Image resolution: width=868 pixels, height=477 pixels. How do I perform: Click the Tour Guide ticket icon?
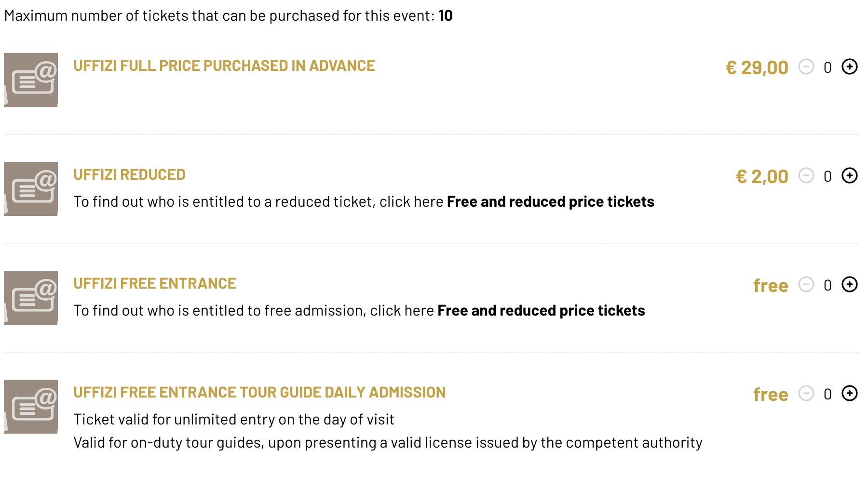31,407
